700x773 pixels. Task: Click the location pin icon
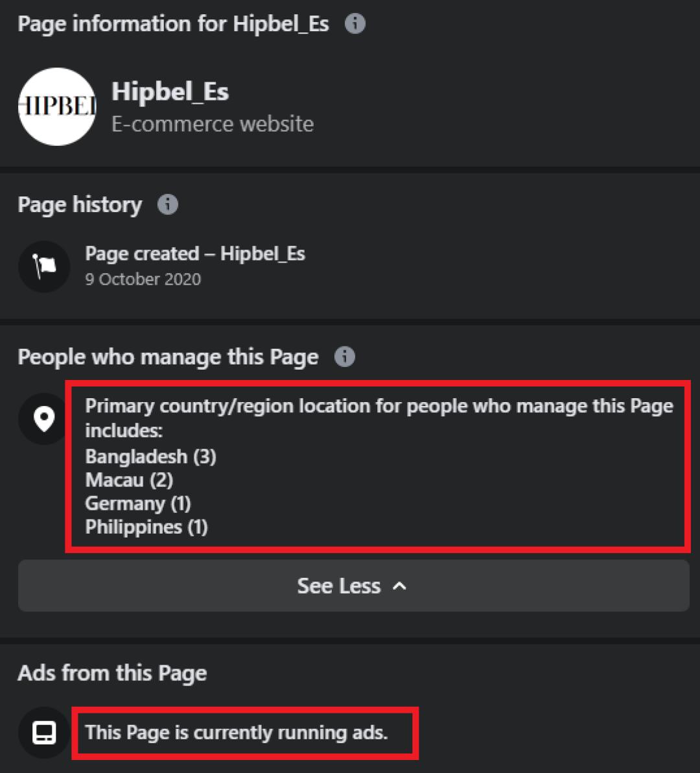(44, 419)
